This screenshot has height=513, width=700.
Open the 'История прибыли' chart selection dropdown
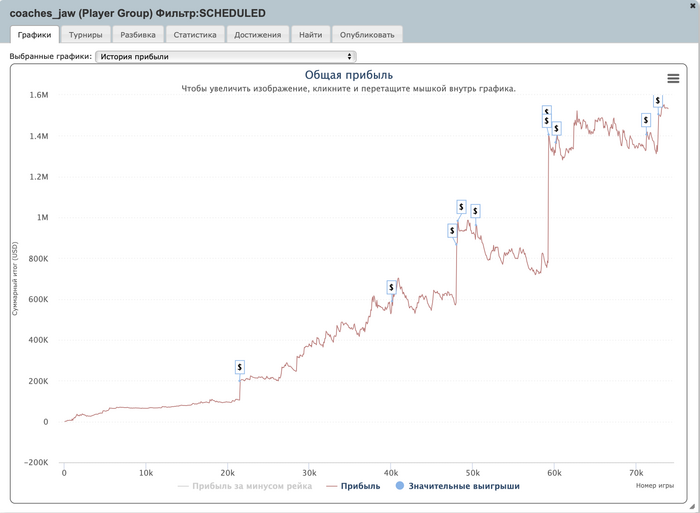(x=226, y=57)
